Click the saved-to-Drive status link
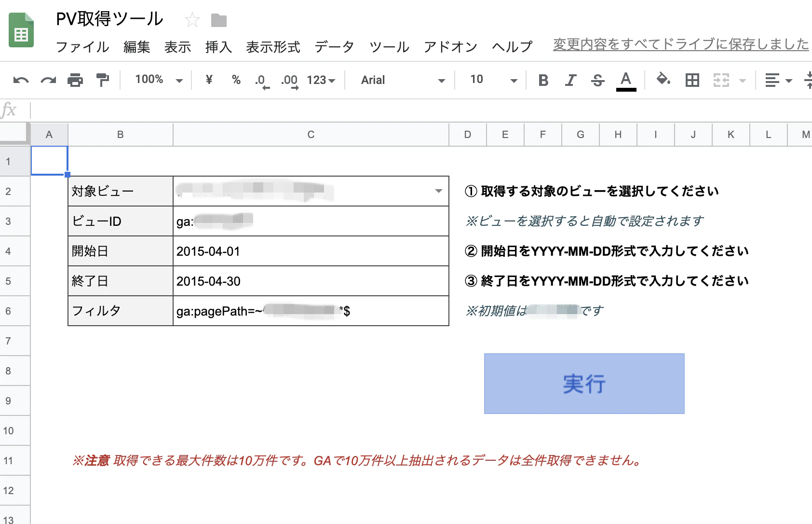Image resolution: width=812 pixels, height=524 pixels. (x=681, y=44)
